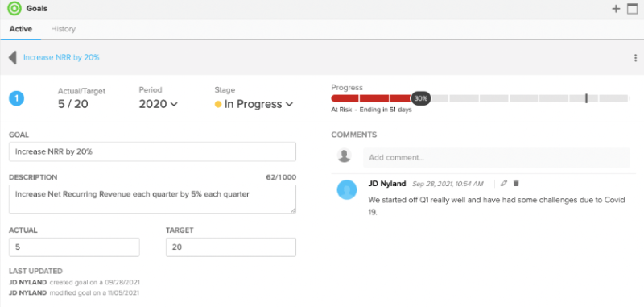Click the Add comment field
This screenshot has height=307, width=644.
[496, 157]
